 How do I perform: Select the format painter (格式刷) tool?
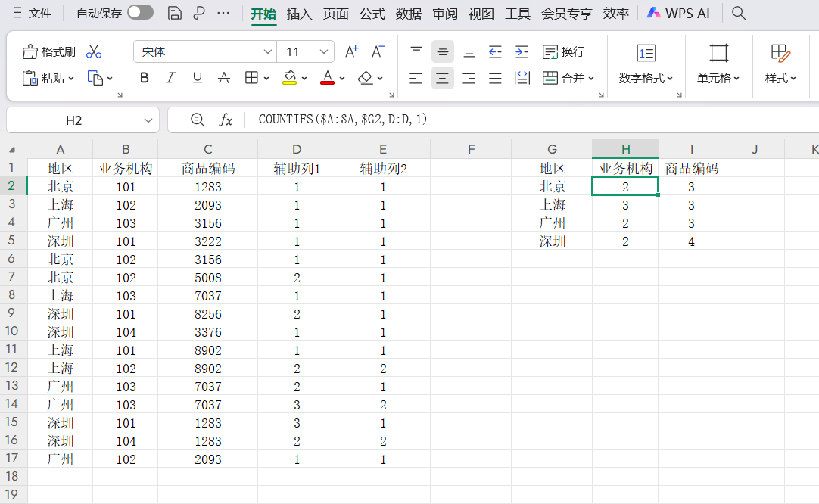(x=45, y=51)
